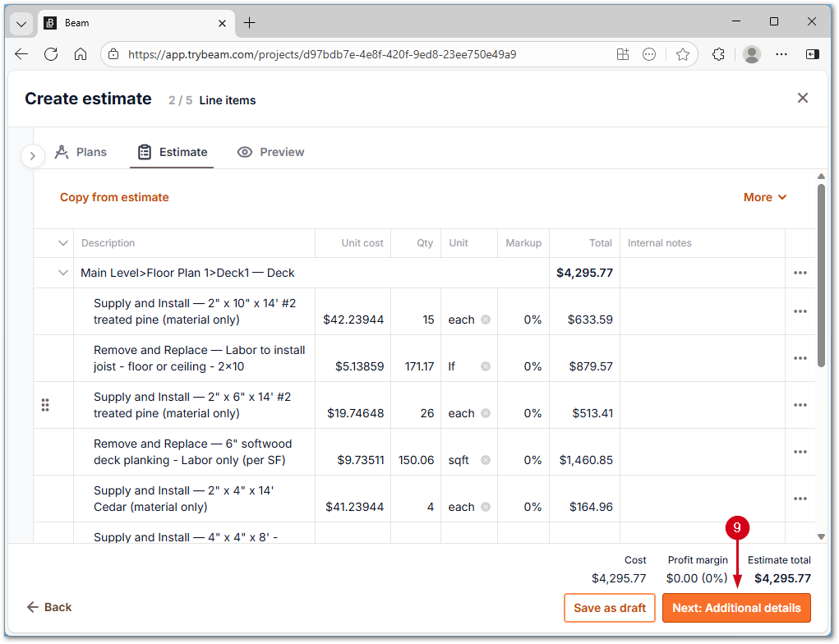Click Copy from estimate link
Screen dimensions: 839x644
pyautogui.click(x=114, y=197)
